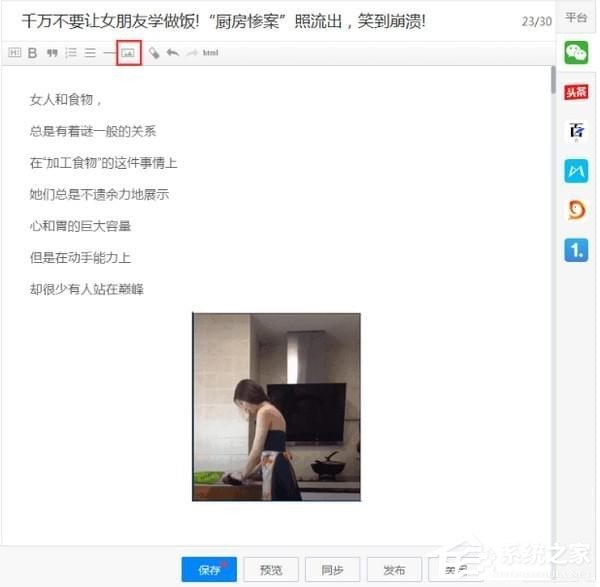Click the blue 保存 save button

pos(209,569)
